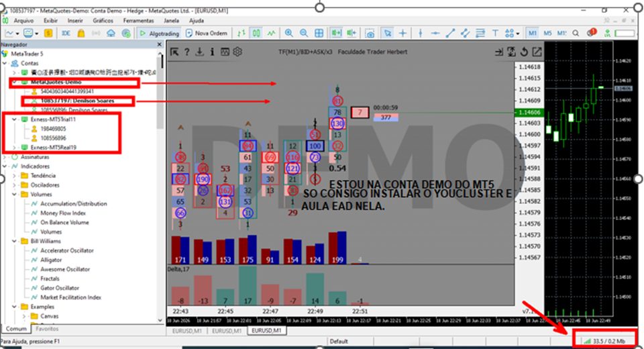Click the Nova Ordem button
This screenshot has height=349, width=644.
(x=207, y=34)
